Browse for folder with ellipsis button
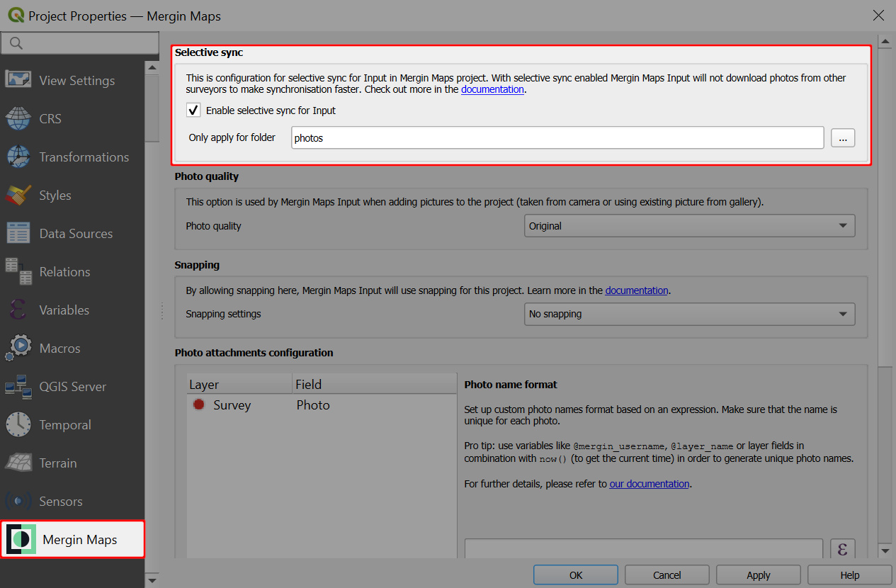 pyautogui.click(x=843, y=138)
